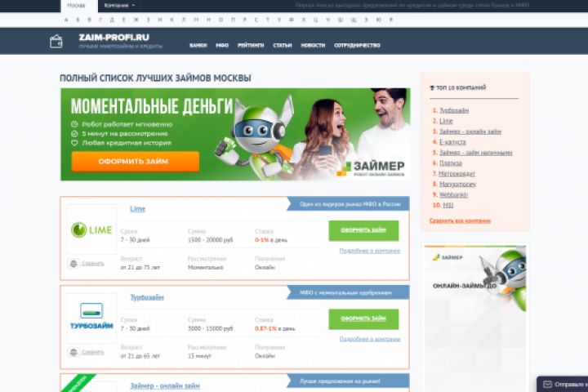The width and height of the screenshot is (588, 392).
Task: Open Займер - онлайн займ in top 10
Action: point(470,131)
